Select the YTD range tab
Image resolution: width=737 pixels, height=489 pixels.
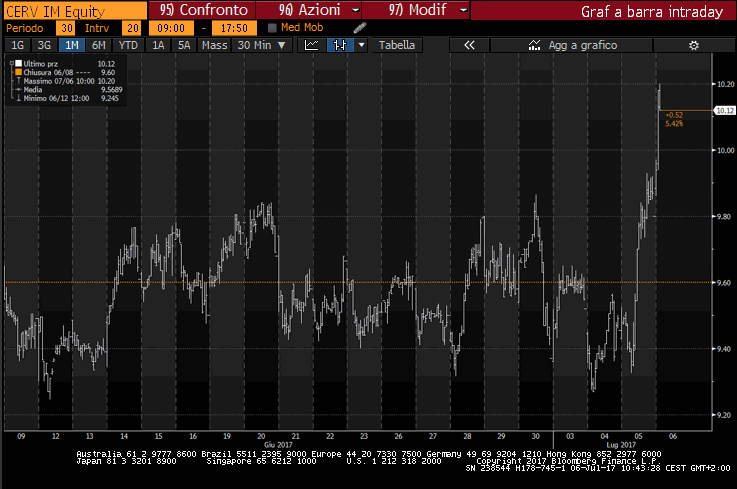[128, 45]
